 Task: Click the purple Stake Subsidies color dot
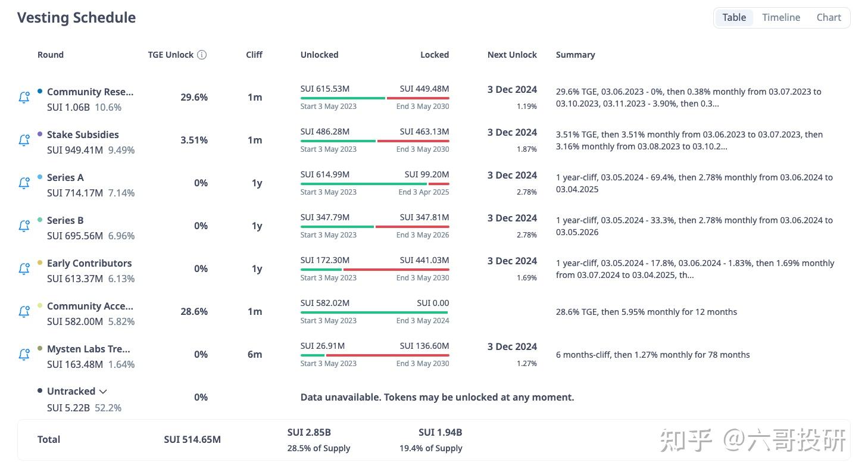[40, 134]
